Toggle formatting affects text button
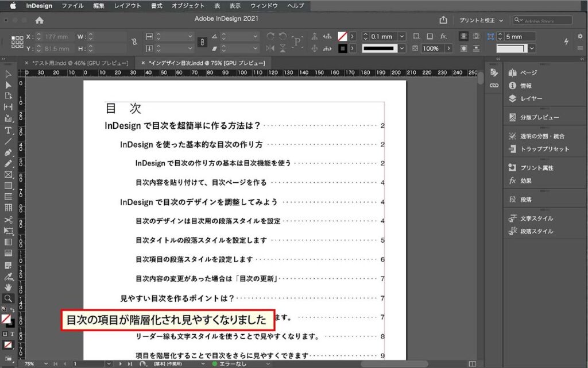Image resolution: width=588 pixels, height=368 pixels. [11, 334]
